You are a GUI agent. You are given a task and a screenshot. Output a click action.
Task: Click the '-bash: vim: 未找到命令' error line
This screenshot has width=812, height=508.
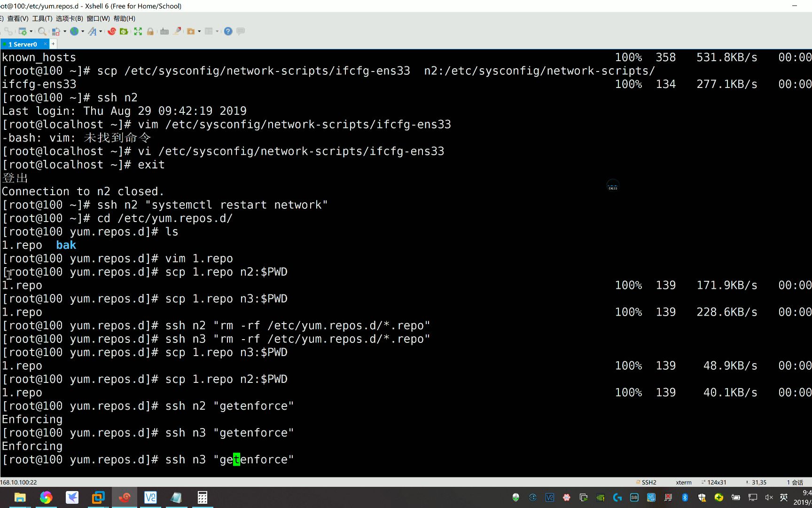click(x=77, y=138)
